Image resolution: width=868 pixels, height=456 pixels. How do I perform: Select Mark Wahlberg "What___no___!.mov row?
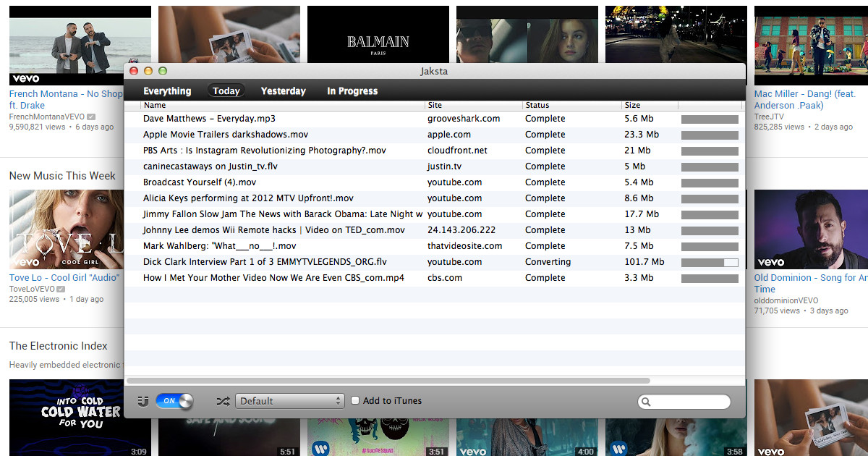[x=434, y=246]
